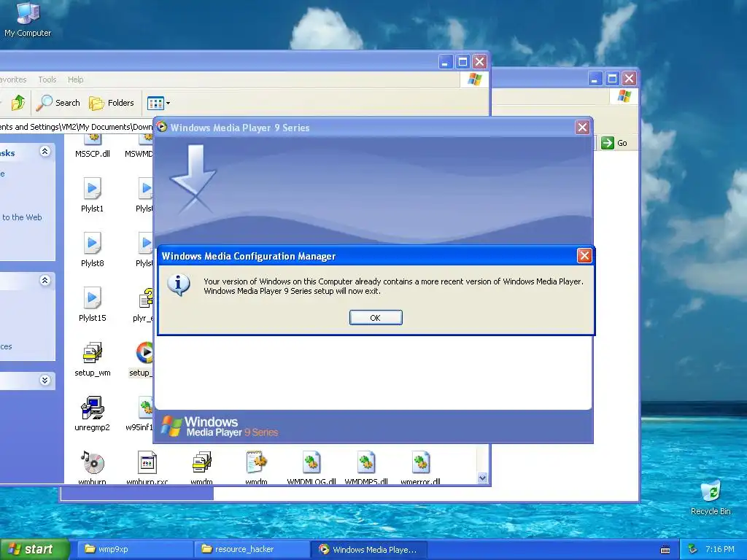Click the clock in the system tray
This screenshot has width=747, height=560.
719,549
